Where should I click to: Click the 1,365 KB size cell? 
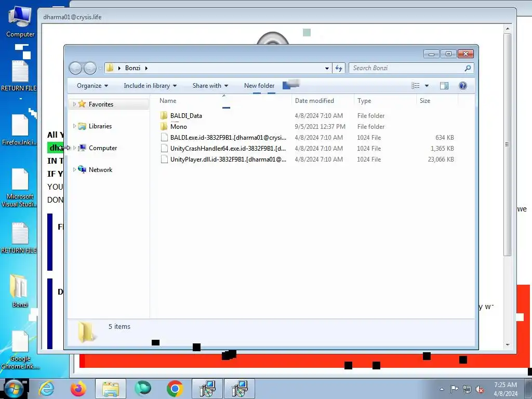tap(442, 148)
